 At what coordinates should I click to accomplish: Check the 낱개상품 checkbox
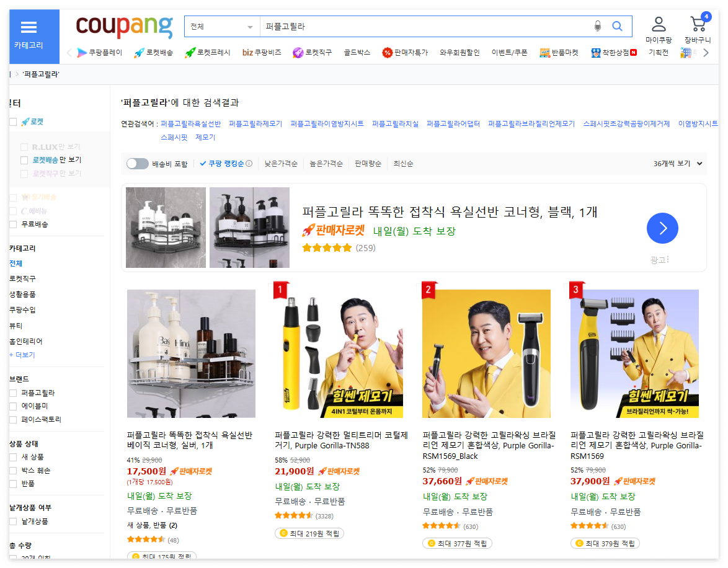[x=13, y=521]
